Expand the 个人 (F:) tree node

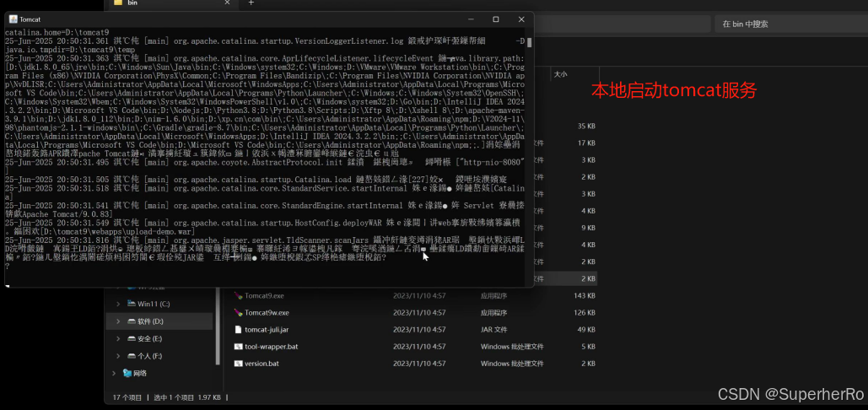coord(118,356)
